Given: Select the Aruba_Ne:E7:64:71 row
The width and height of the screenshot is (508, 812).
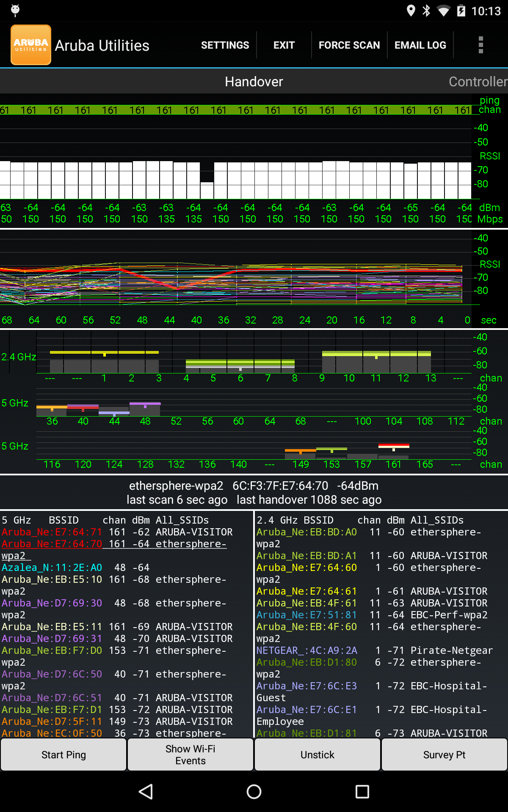Looking at the screenshot, I should tap(117, 532).
